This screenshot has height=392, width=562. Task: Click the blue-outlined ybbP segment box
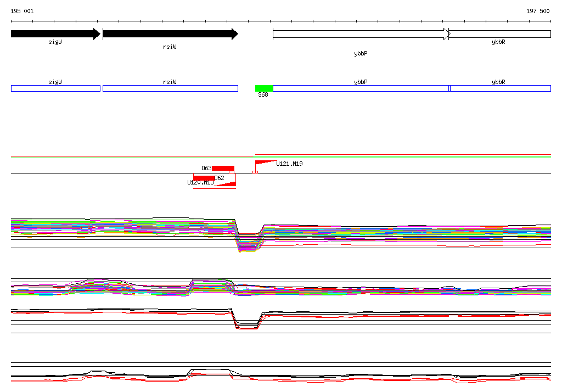pos(361,88)
